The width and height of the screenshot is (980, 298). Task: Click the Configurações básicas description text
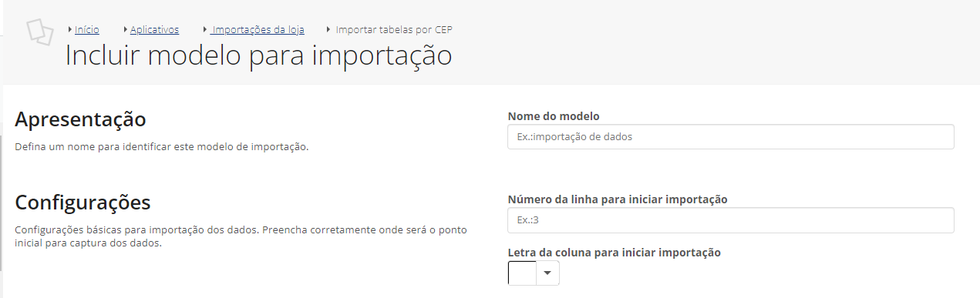(x=241, y=236)
